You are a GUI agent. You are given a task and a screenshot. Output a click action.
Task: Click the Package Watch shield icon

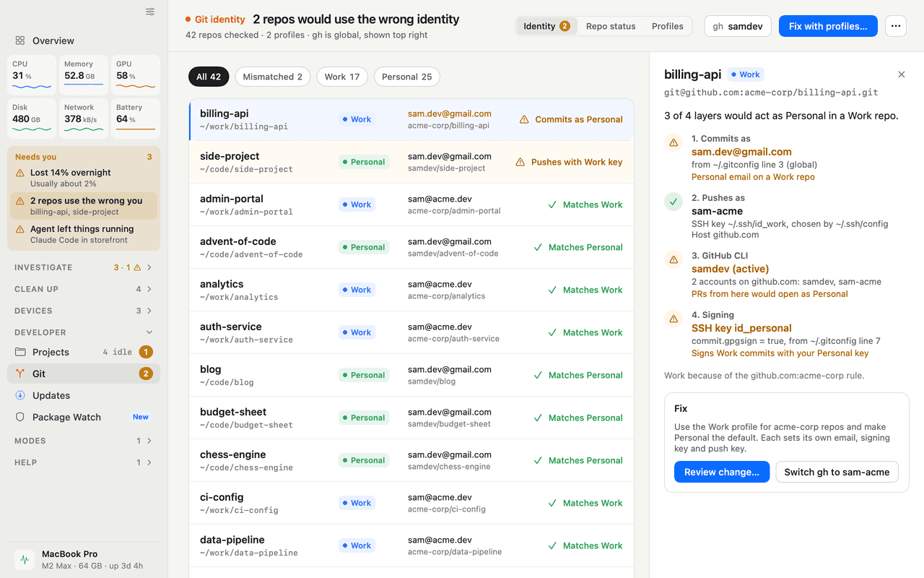click(20, 417)
